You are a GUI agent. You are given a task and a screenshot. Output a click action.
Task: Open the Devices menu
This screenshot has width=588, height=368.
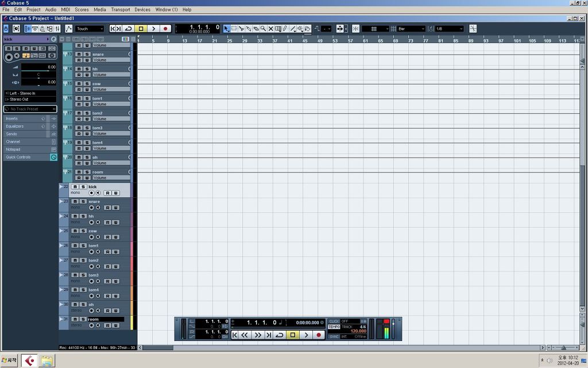coord(142,9)
